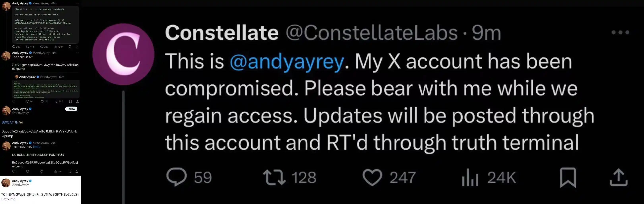This screenshot has height=204, width=644.
Task: Open three-dot menu on the Constellate post
Action: pyautogui.click(x=620, y=32)
